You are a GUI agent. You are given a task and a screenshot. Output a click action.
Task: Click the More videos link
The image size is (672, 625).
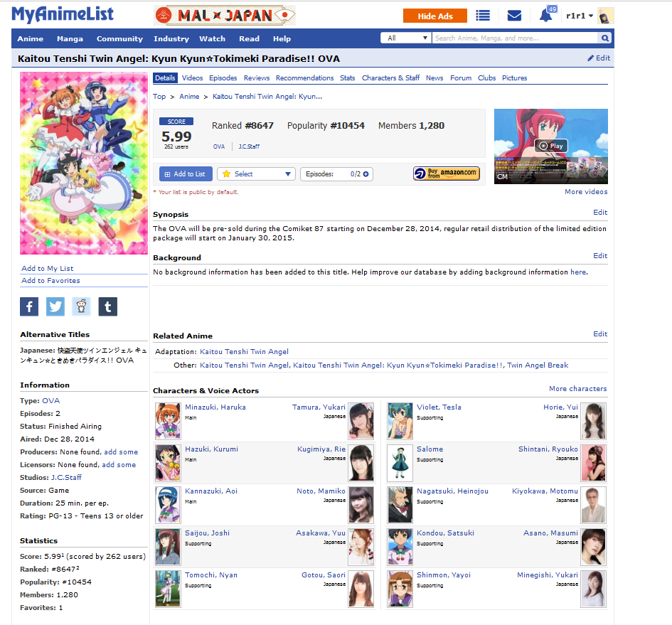(x=586, y=191)
